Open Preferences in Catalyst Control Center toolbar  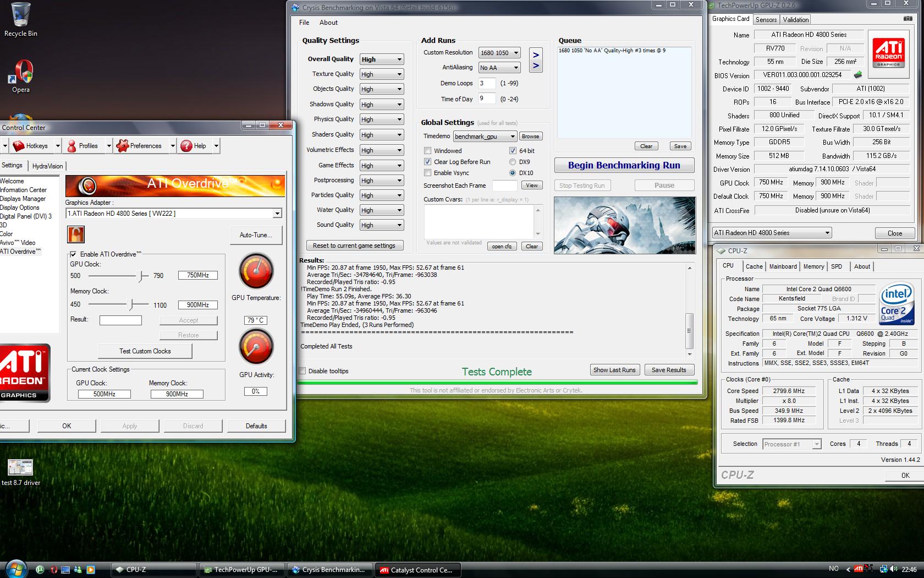pos(139,146)
